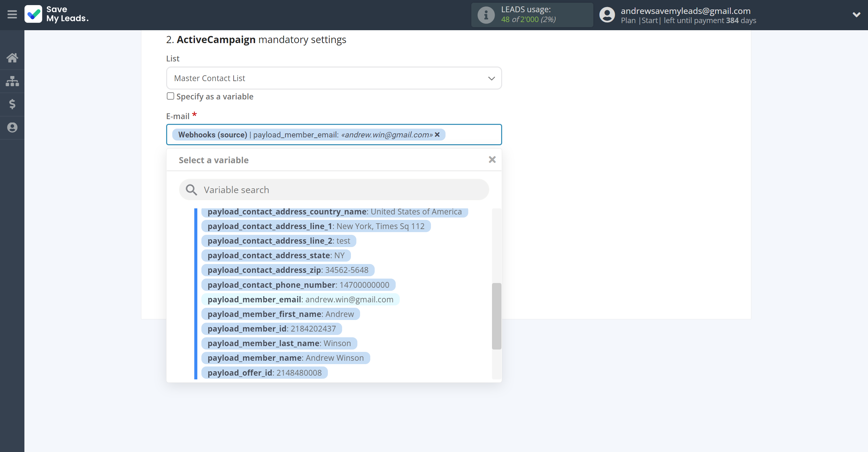Click the user avatar icon top right

[x=607, y=14]
